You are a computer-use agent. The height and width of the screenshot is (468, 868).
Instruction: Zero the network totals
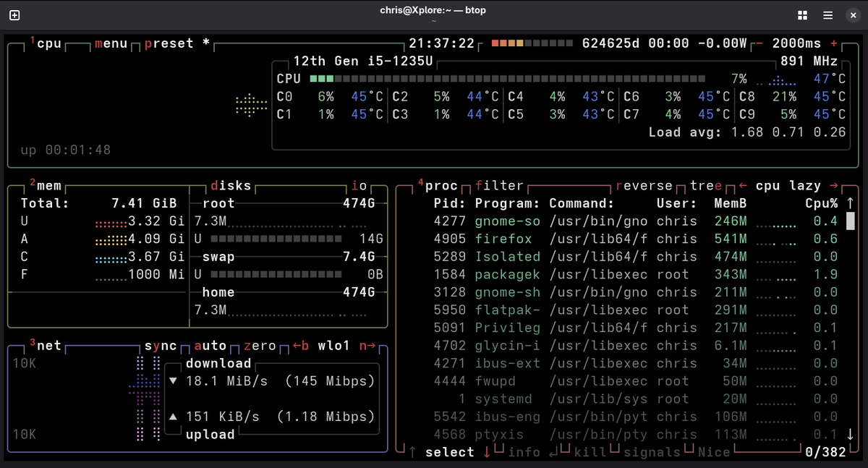click(x=259, y=346)
